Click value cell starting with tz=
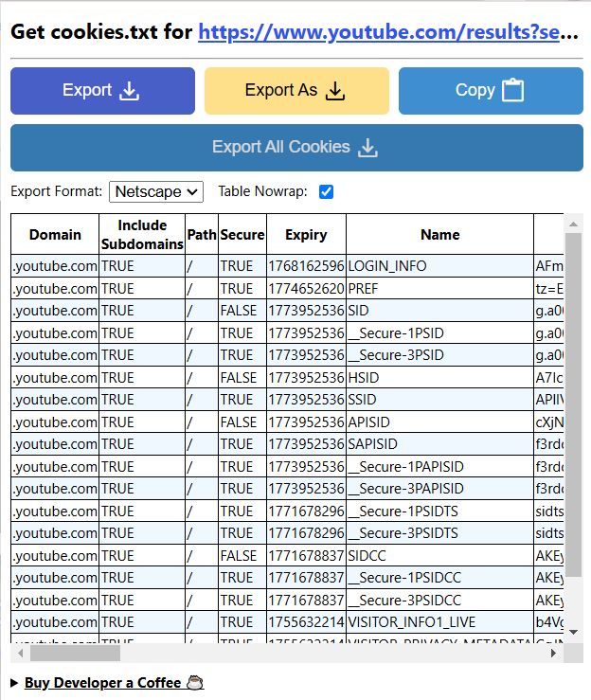The height and width of the screenshot is (700, 591). tap(548, 288)
